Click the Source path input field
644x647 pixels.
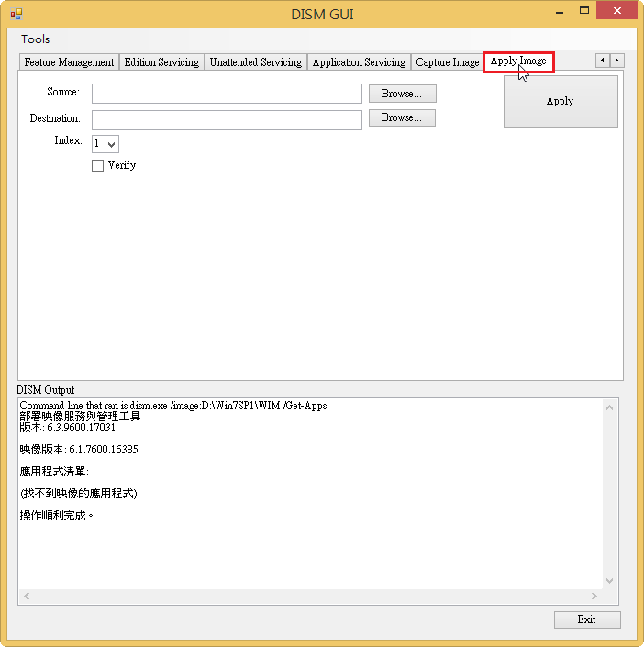click(x=227, y=94)
